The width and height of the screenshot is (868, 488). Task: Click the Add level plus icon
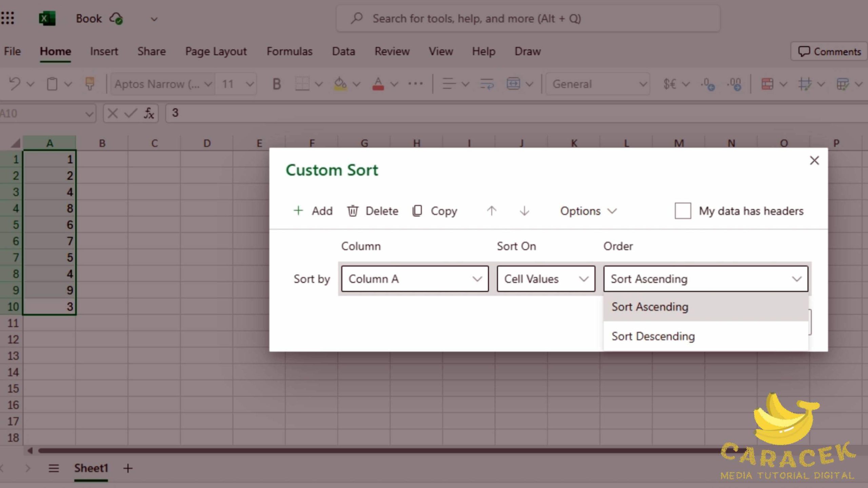click(x=298, y=211)
